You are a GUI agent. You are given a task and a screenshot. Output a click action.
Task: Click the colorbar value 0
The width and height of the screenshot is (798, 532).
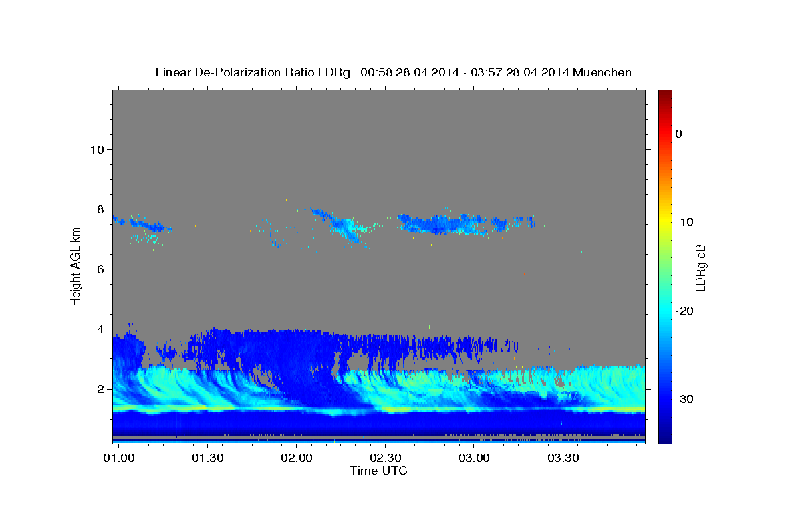click(678, 134)
